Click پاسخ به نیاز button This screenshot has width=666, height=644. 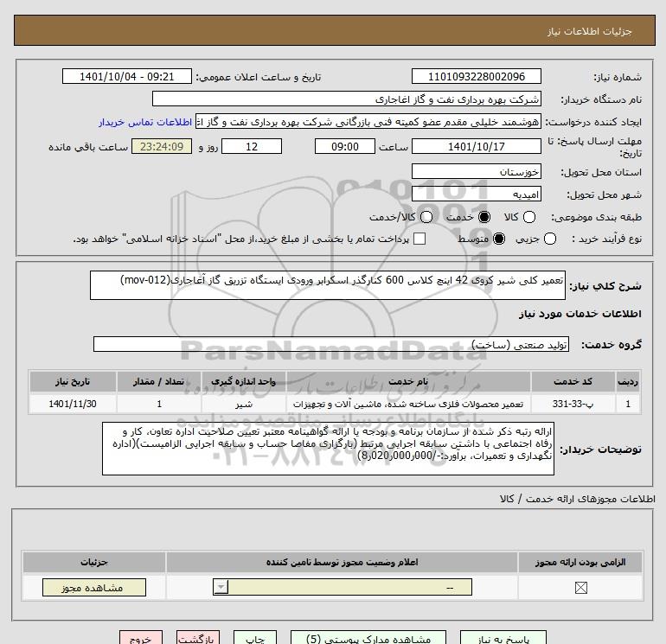tap(503, 638)
